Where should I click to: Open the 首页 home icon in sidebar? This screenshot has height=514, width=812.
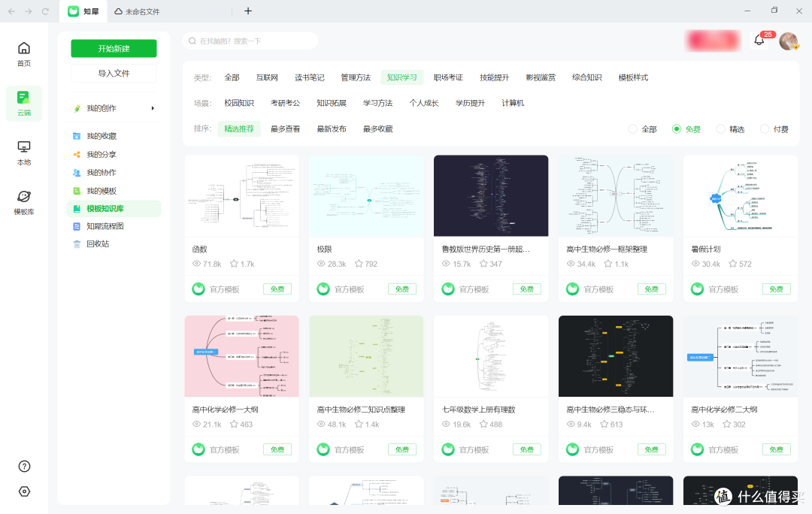pyautogui.click(x=24, y=49)
